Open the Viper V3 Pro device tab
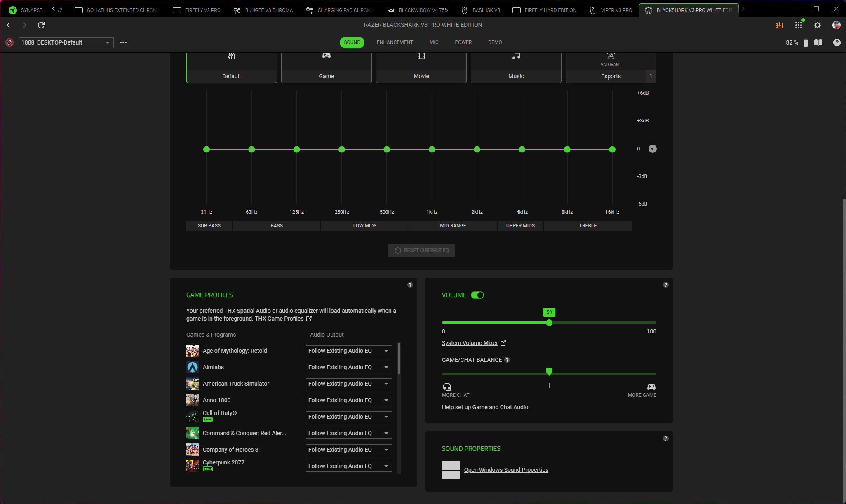The width and height of the screenshot is (846, 504). (x=611, y=10)
